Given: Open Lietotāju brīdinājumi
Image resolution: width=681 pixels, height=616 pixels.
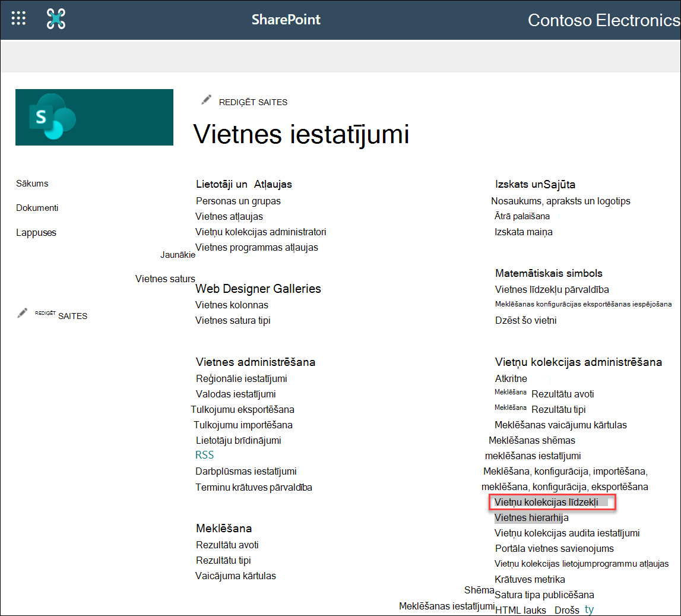Looking at the screenshot, I should 239,440.
